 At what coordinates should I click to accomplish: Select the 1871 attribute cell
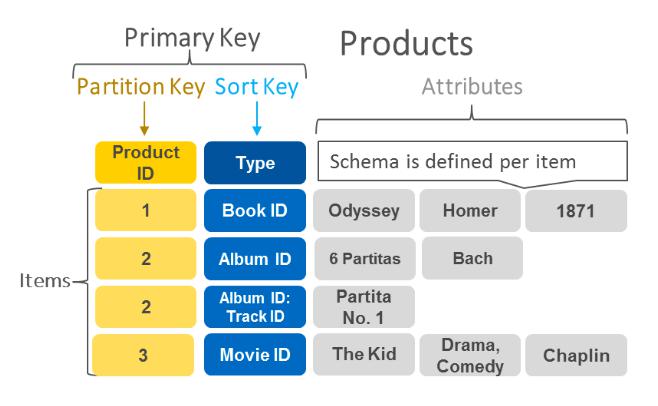tap(576, 211)
